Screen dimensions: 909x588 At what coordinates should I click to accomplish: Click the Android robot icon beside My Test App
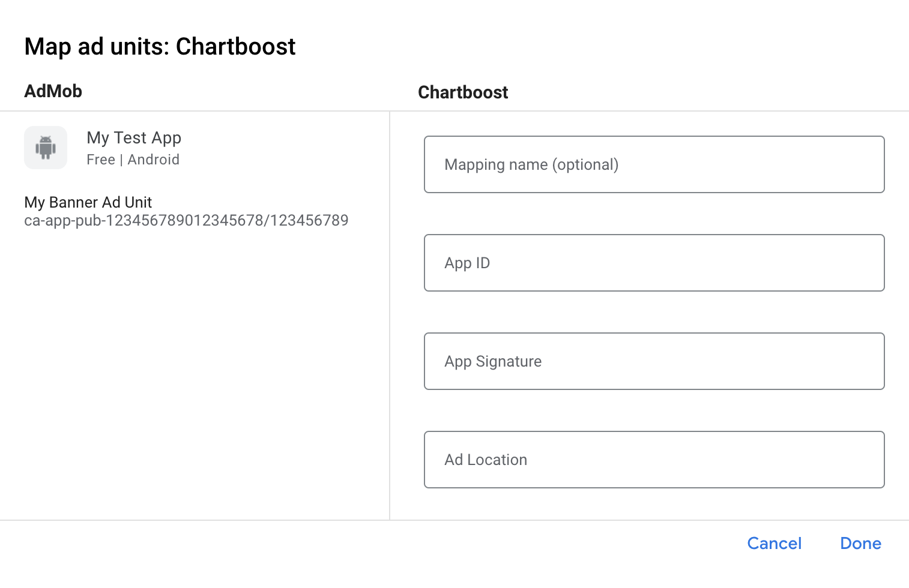tap(46, 147)
